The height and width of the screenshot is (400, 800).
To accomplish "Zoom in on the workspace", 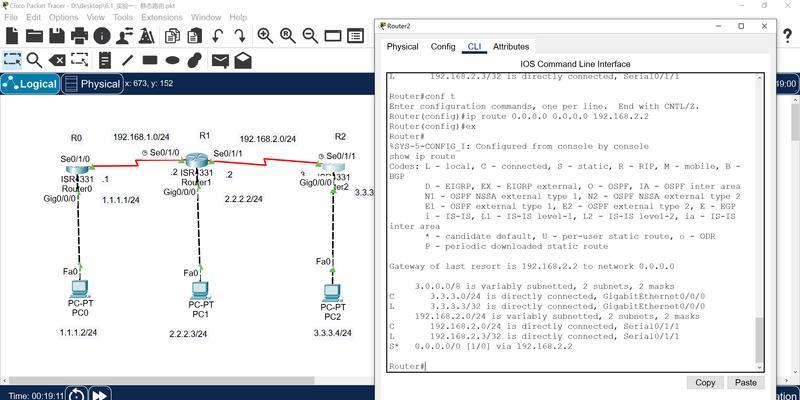I will click(265, 36).
